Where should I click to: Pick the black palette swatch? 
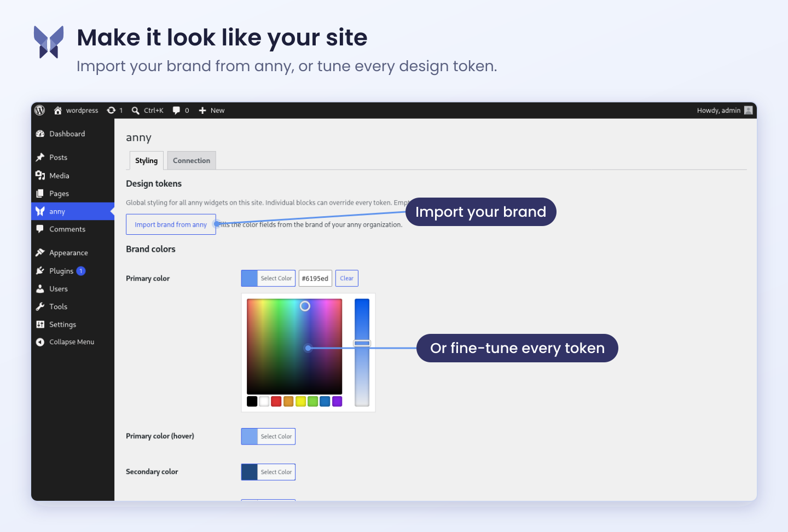pyautogui.click(x=252, y=401)
